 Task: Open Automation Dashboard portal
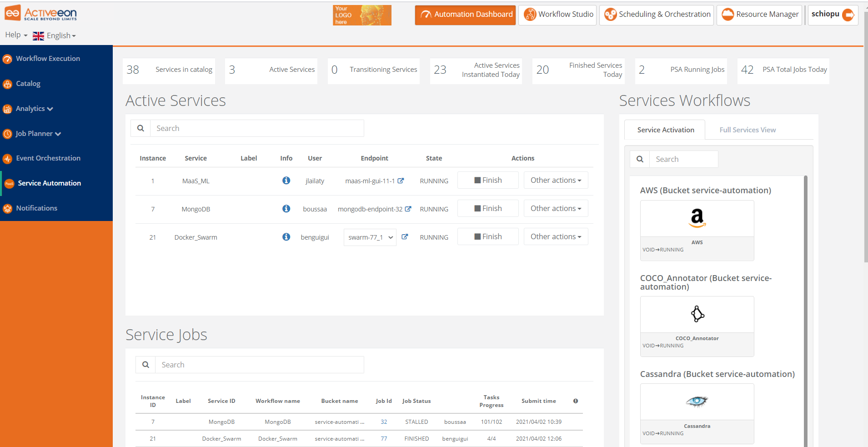465,15
